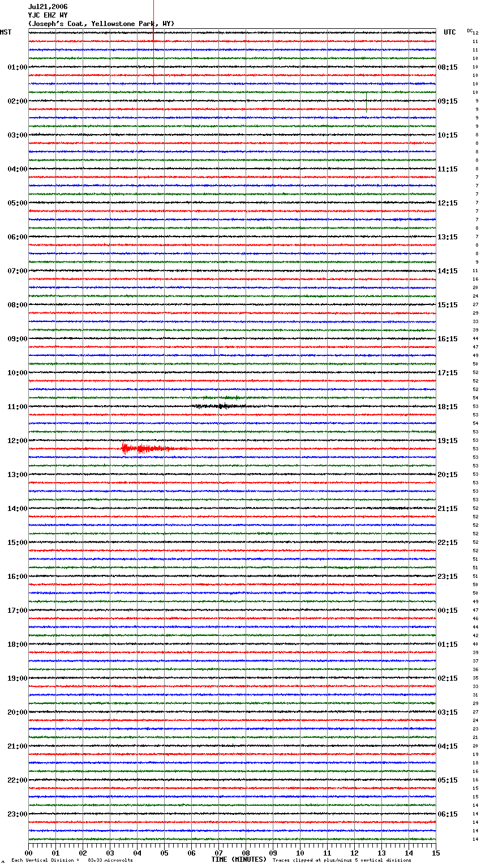Click the MST column header
This screenshot has height=868, width=481.
(6, 32)
